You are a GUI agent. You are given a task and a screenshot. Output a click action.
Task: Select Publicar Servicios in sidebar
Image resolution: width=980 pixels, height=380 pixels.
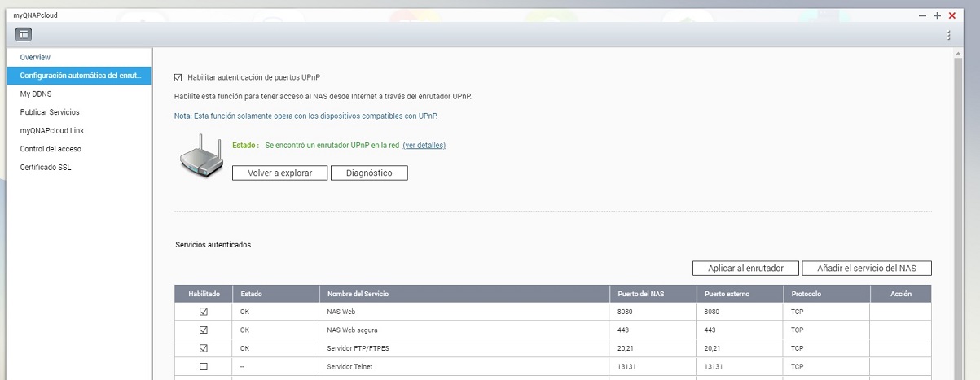tap(50, 112)
